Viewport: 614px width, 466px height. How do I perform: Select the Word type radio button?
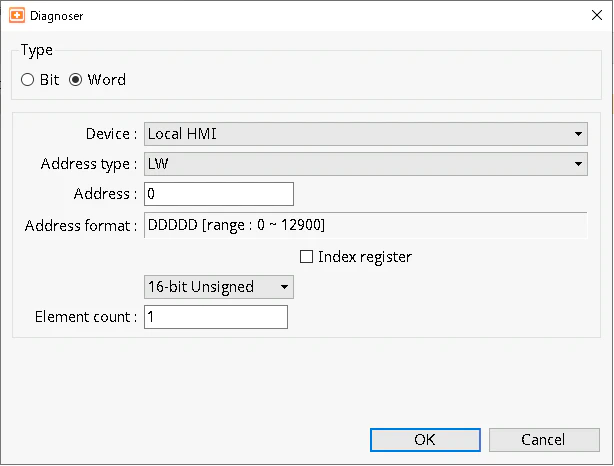(76, 80)
